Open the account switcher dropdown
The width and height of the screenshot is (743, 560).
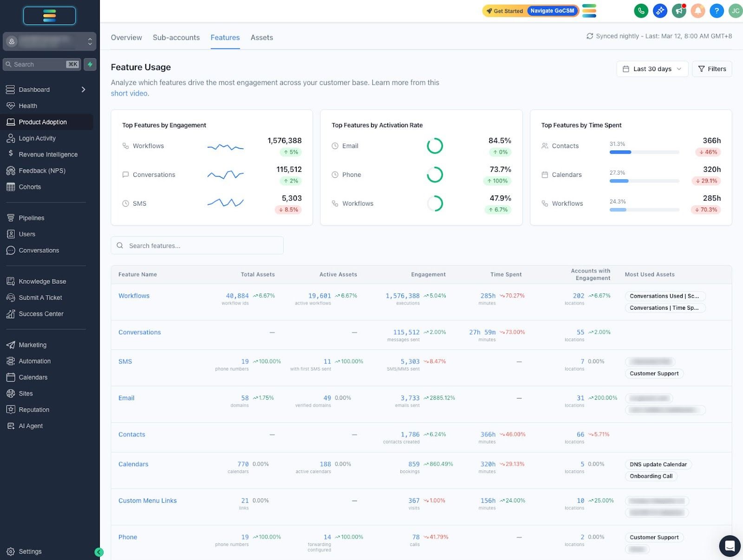point(49,41)
